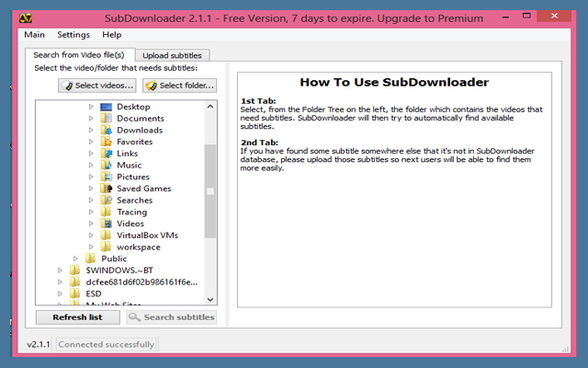Select the Desktop folder icon in tree
Screen dimensions: 588x368
(107, 107)
